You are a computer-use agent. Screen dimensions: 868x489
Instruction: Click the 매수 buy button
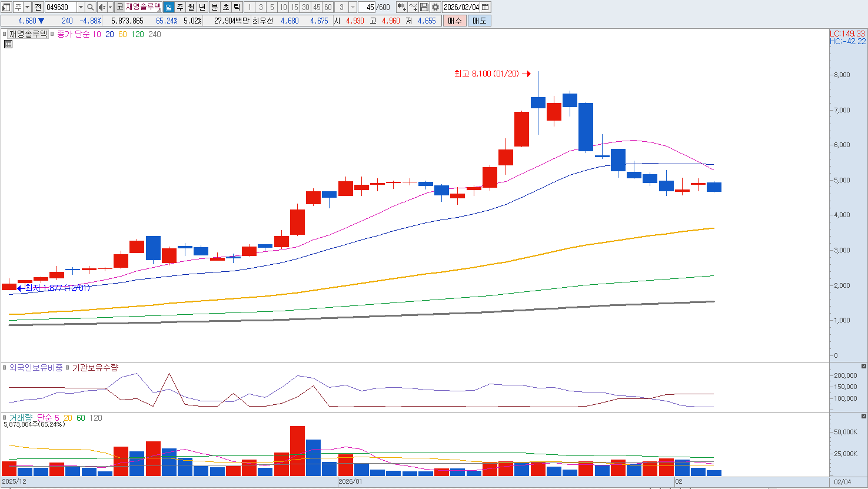(x=454, y=21)
